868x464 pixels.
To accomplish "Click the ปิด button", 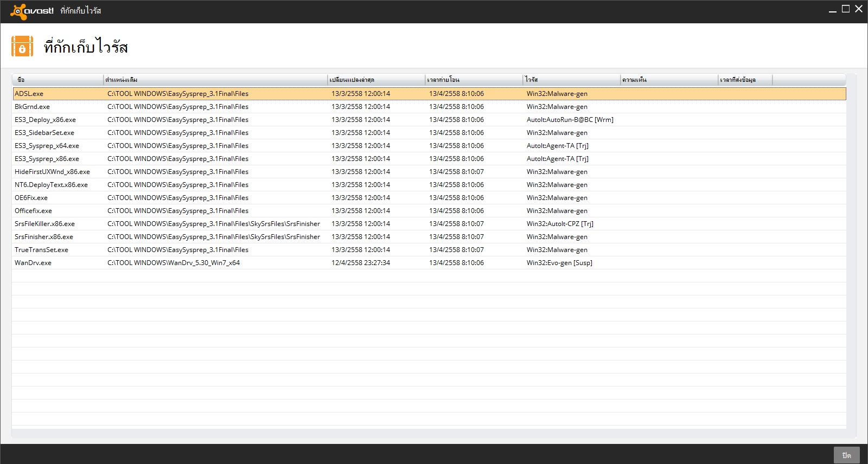I will click(x=847, y=455).
